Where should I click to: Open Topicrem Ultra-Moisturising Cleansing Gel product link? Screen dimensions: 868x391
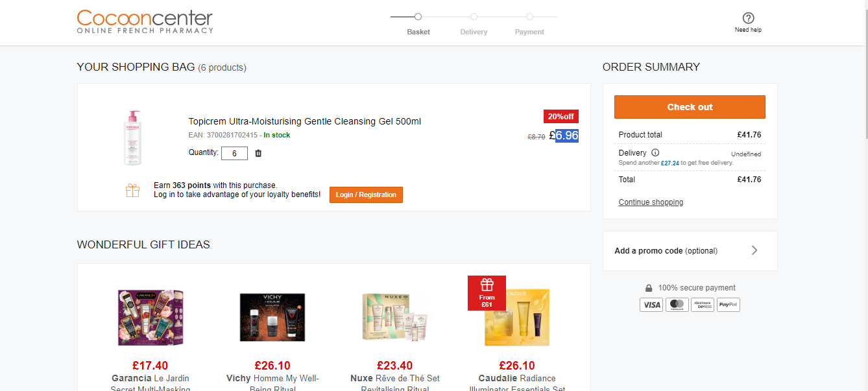coord(305,121)
